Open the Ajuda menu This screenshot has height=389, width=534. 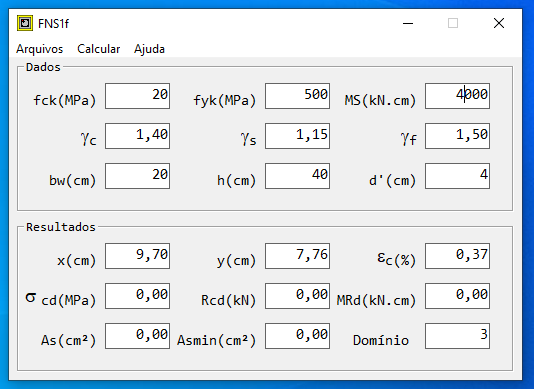[x=149, y=49]
